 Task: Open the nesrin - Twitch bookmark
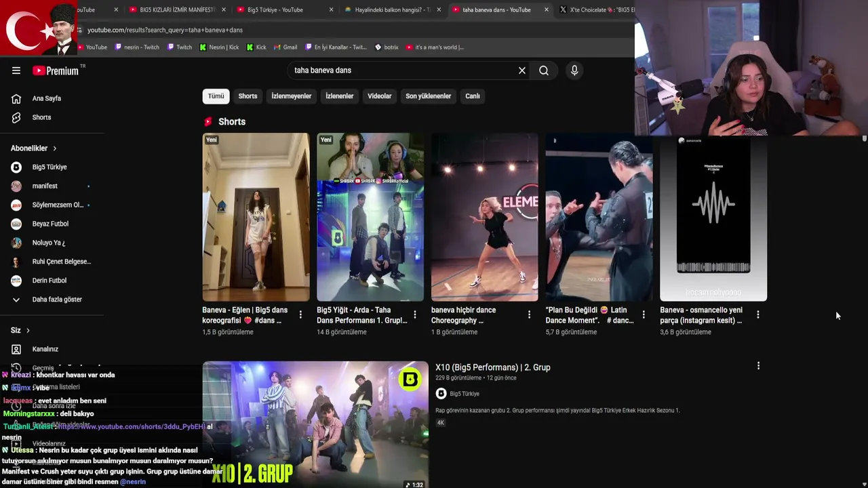click(x=137, y=47)
